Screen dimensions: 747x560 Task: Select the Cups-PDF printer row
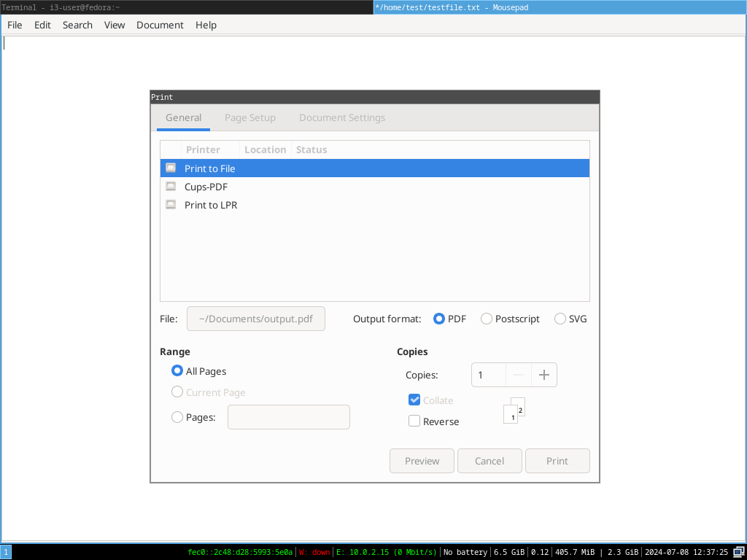coord(375,187)
